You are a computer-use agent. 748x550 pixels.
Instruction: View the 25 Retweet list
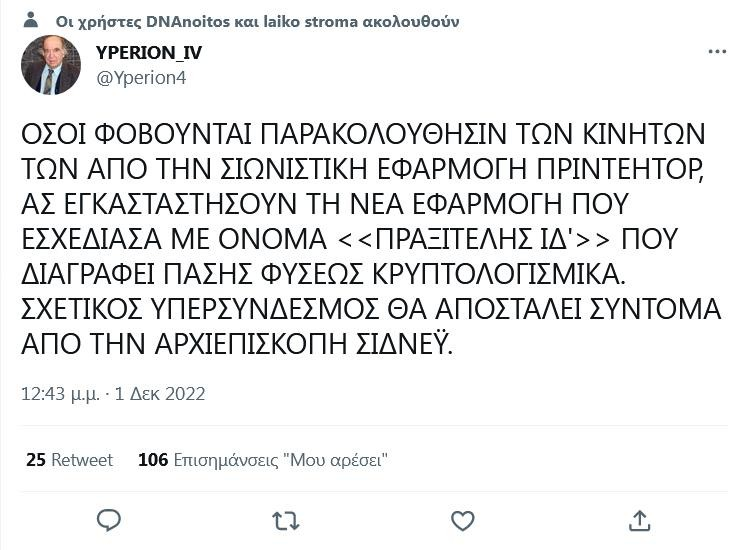(70, 460)
